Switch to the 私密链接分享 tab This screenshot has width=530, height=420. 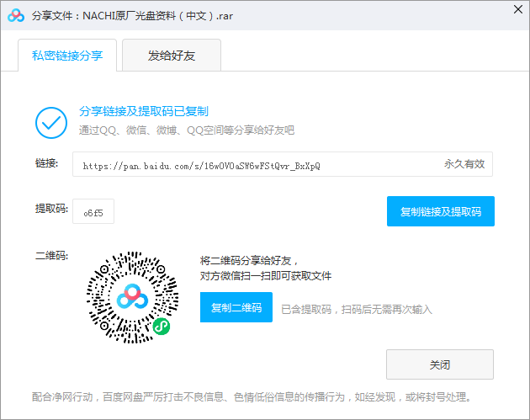(67, 56)
